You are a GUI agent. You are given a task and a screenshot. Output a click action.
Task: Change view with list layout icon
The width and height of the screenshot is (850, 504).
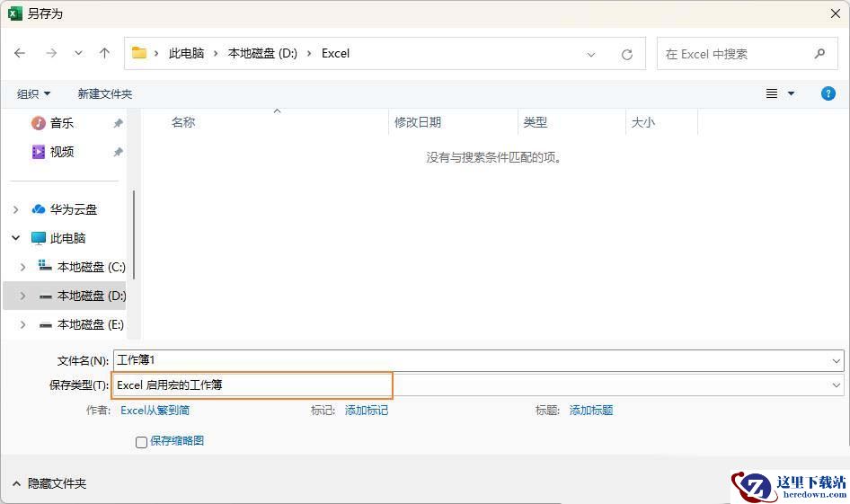(772, 93)
